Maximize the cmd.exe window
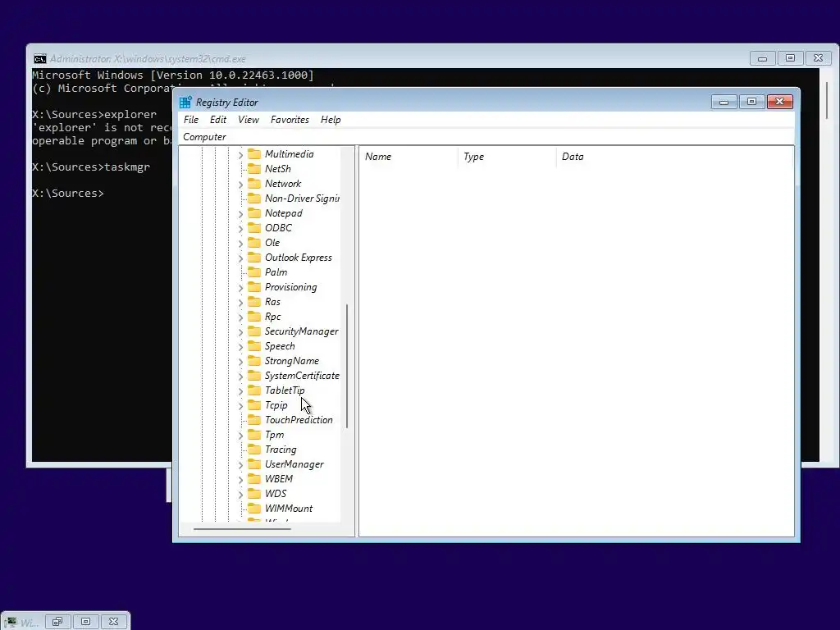The image size is (840, 630). [x=790, y=58]
